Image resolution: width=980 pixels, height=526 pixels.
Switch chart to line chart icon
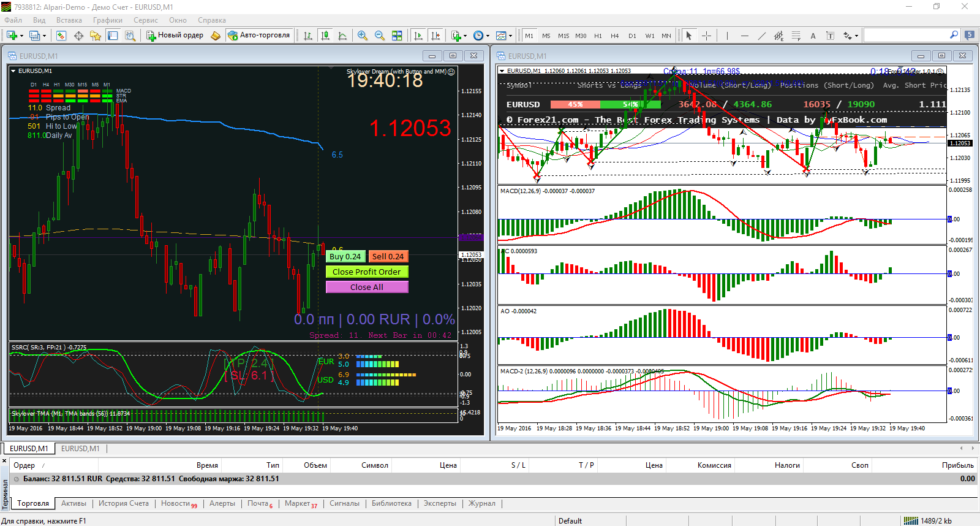point(342,36)
